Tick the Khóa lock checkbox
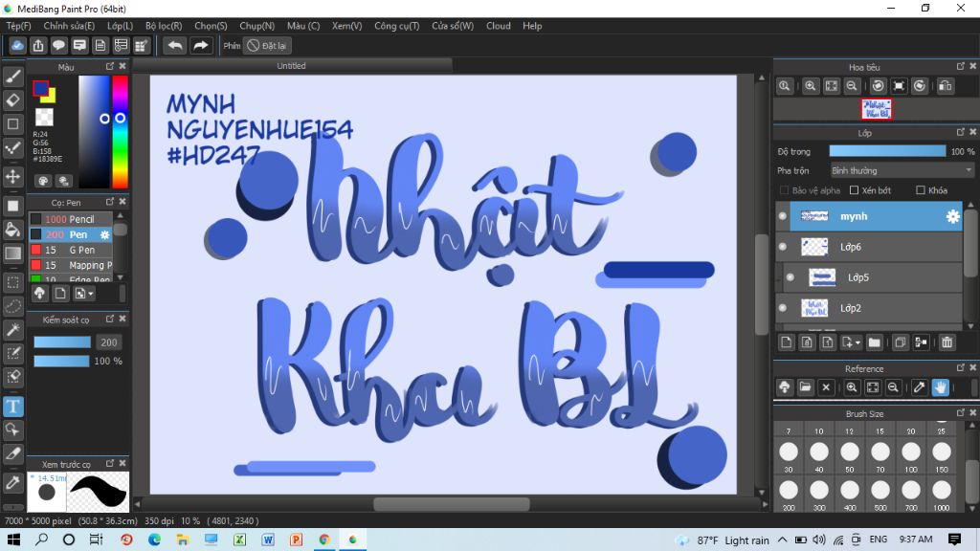Viewport: 980px width, 551px height. (x=920, y=190)
